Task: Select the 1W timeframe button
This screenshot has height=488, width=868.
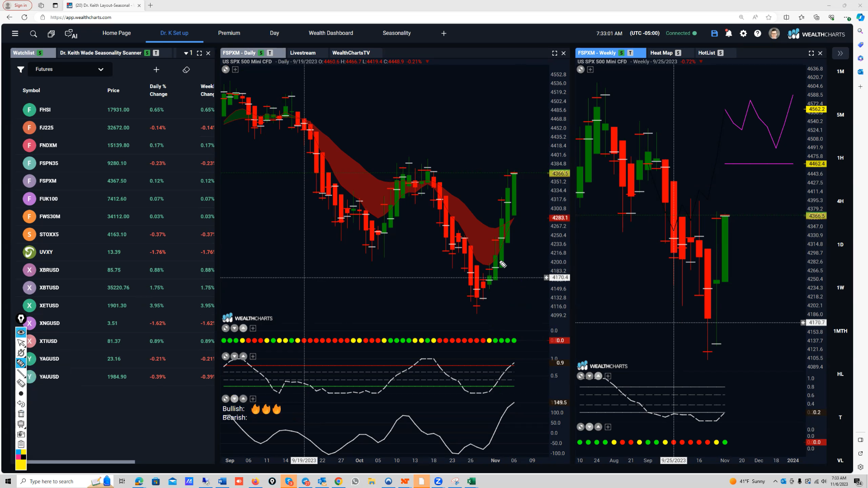Action: tap(840, 287)
